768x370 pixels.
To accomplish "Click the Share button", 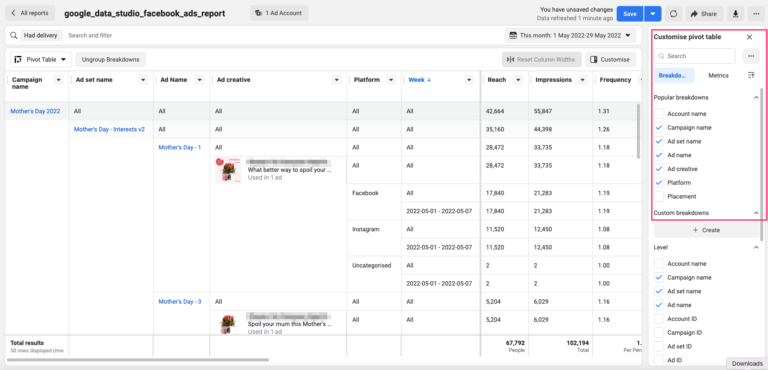I will (704, 14).
